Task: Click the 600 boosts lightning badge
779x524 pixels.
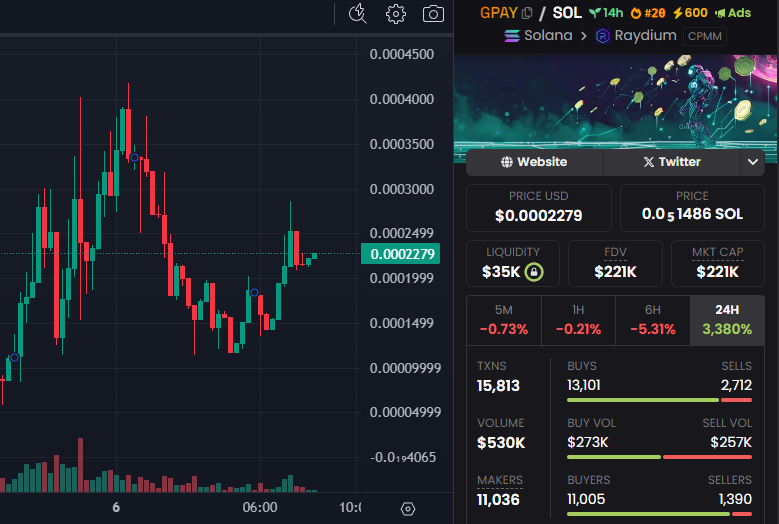Action: pos(690,13)
